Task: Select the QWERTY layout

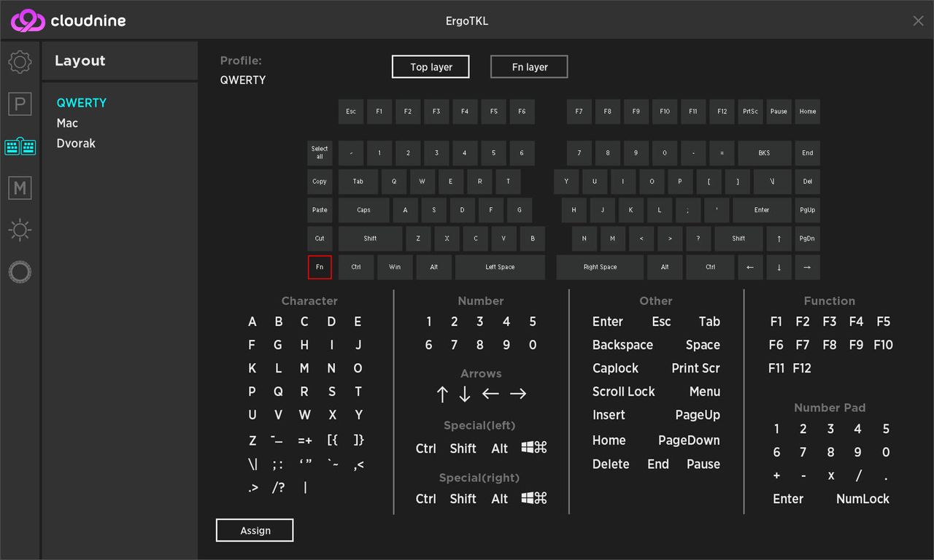Action: tap(82, 103)
